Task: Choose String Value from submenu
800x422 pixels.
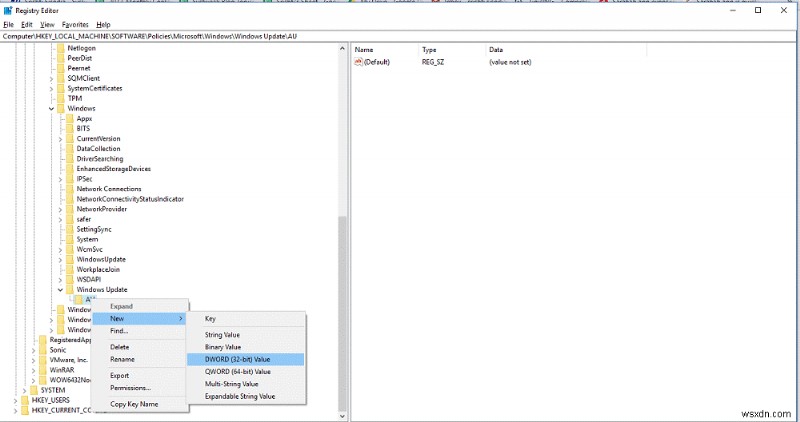Action: (245, 335)
